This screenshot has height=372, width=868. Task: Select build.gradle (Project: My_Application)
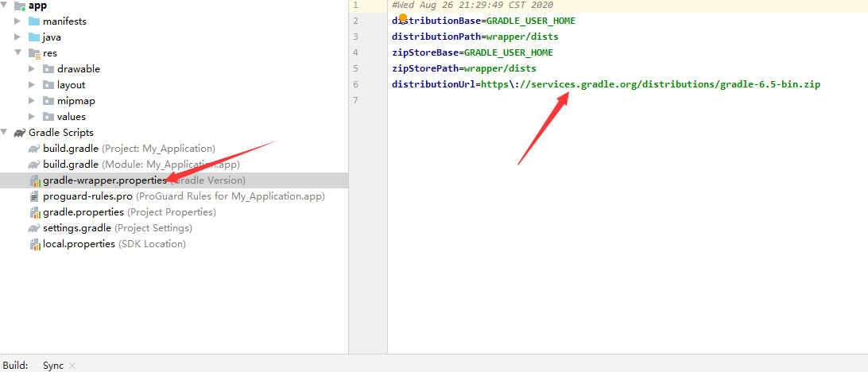[x=129, y=149]
